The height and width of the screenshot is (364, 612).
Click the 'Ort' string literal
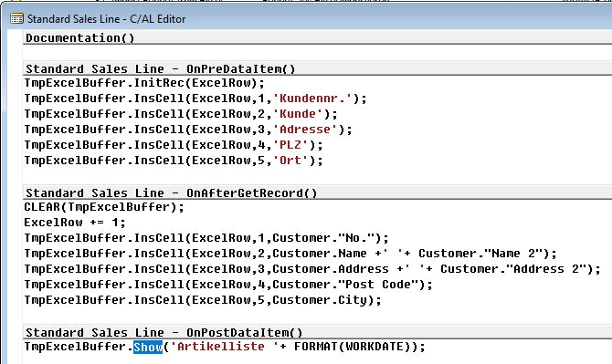tap(290, 161)
